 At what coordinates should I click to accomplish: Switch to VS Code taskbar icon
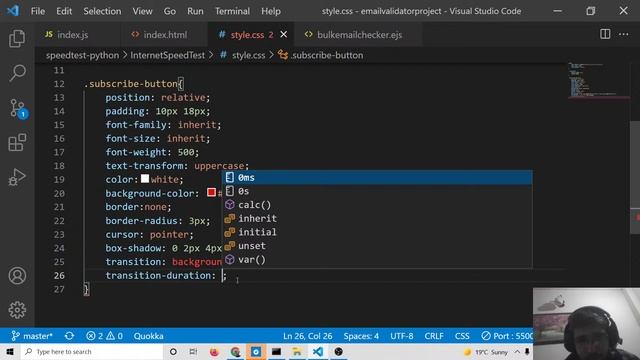click(318, 351)
